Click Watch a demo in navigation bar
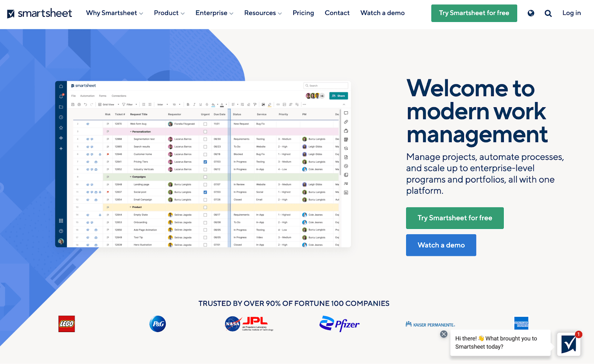 click(382, 13)
